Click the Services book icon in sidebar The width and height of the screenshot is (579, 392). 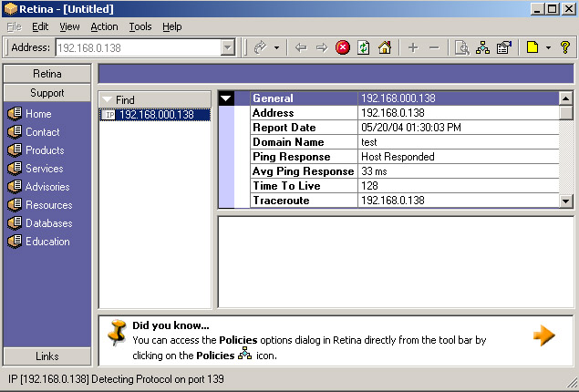point(15,169)
